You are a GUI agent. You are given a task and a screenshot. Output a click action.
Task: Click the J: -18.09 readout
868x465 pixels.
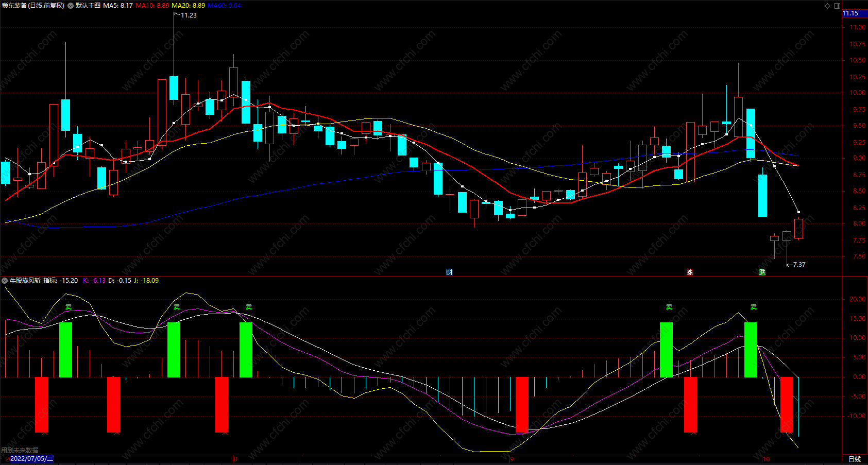pyautogui.click(x=146, y=281)
